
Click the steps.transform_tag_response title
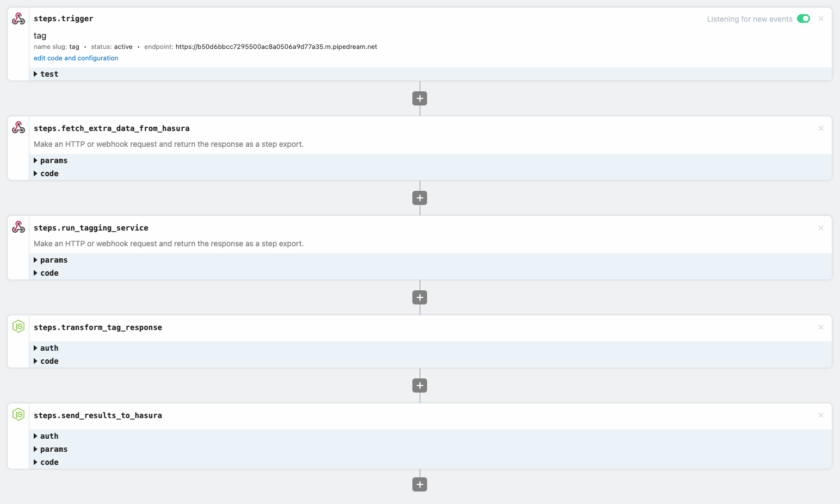pos(98,327)
